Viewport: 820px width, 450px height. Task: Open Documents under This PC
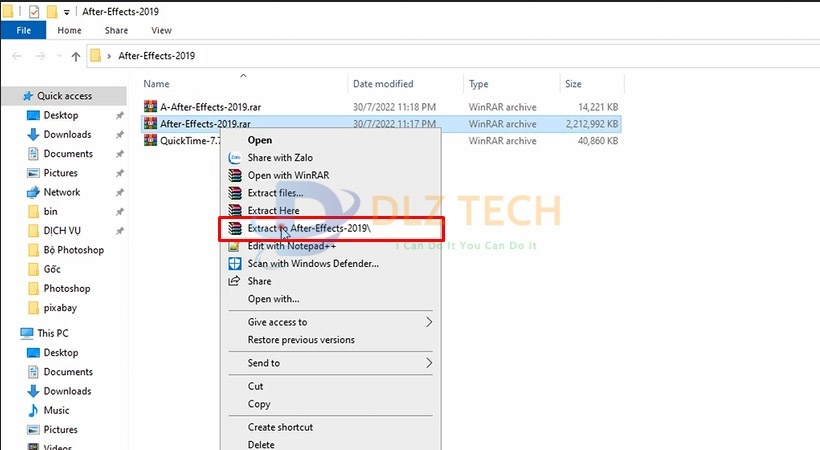pos(68,372)
